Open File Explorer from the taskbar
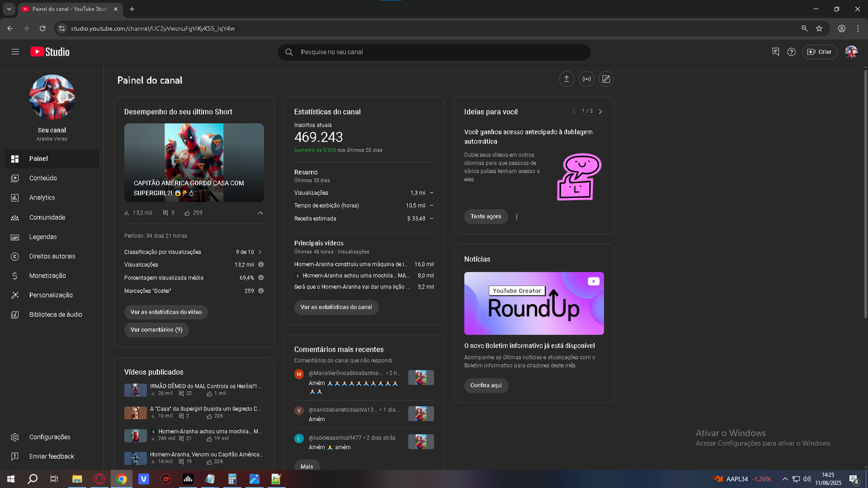The height and width of the screenshot is (488, 868). tap(77, 479)
